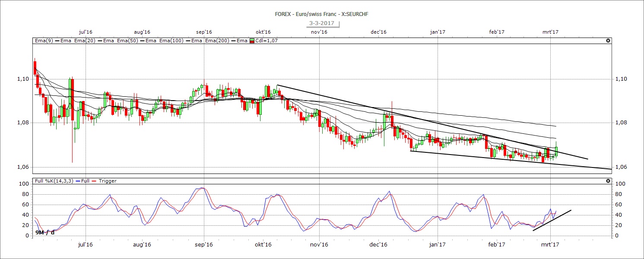644x259 pixels.
Task: Click the left price axis value 1,08
Action: [x=22, y=123]
